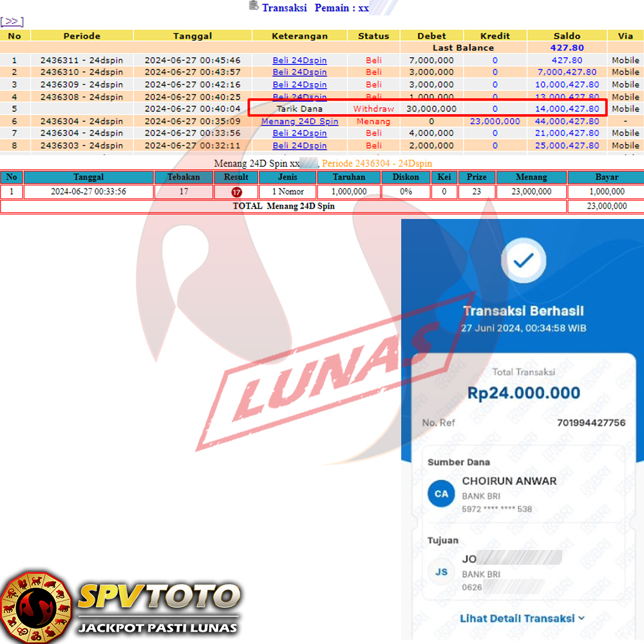Click the chevron next to Lihat Detail Transaksi
The image size is (644, 644).
click(x=582, y=618)
